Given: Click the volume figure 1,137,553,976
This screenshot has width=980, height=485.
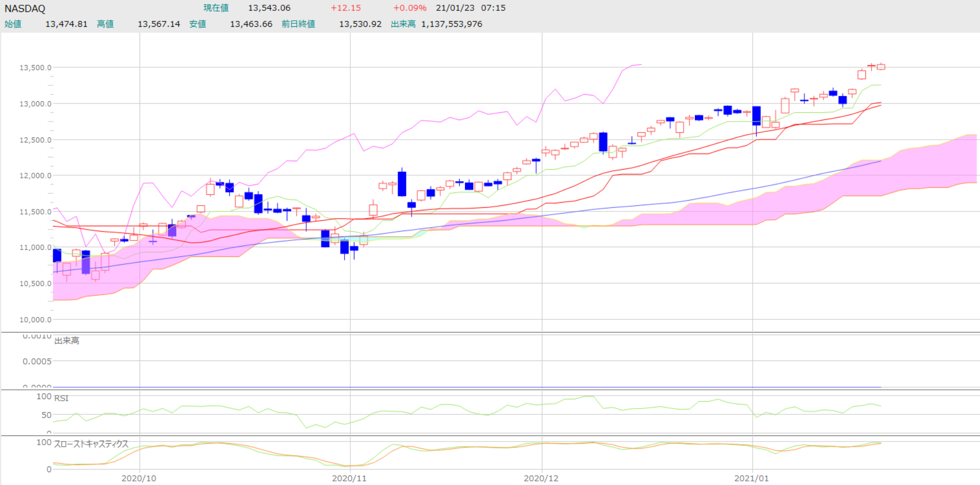Looking at the screenshot, I should click(452, 24).
